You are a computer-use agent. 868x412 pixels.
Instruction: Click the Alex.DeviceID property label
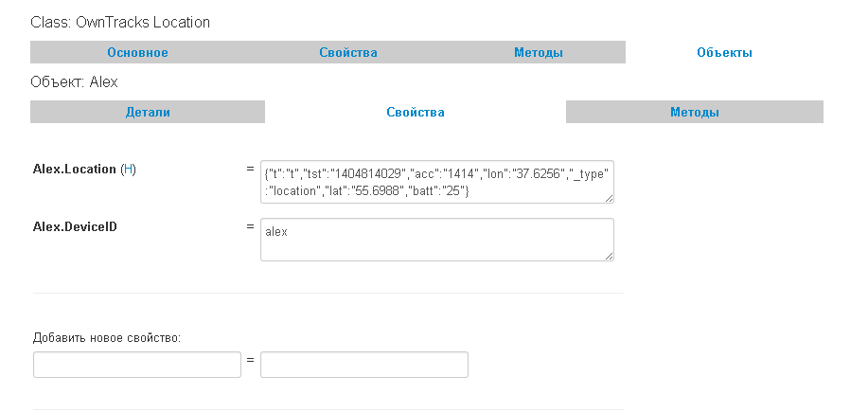point(75,227)
